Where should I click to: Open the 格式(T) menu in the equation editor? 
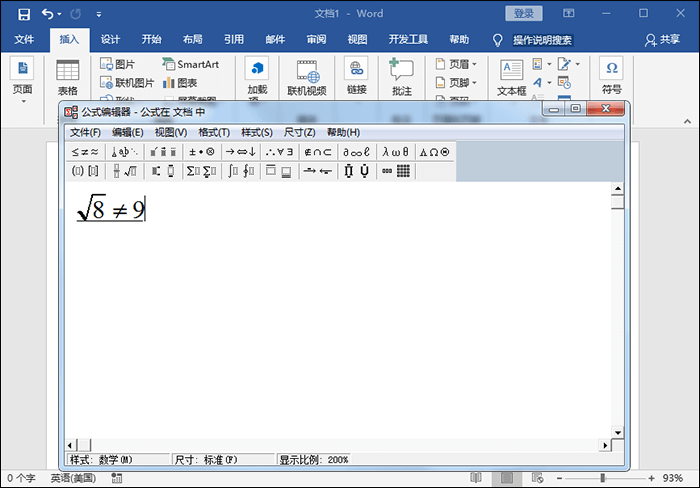tap(214, 132)
